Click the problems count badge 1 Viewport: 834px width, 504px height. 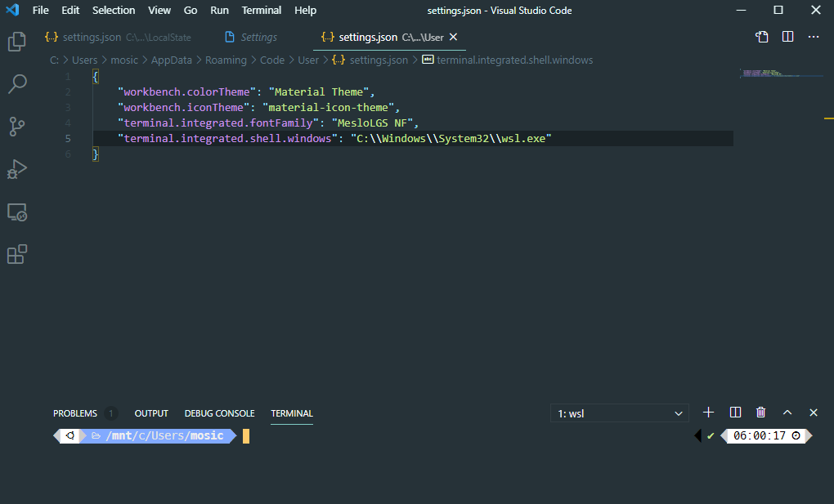(110, 413)
